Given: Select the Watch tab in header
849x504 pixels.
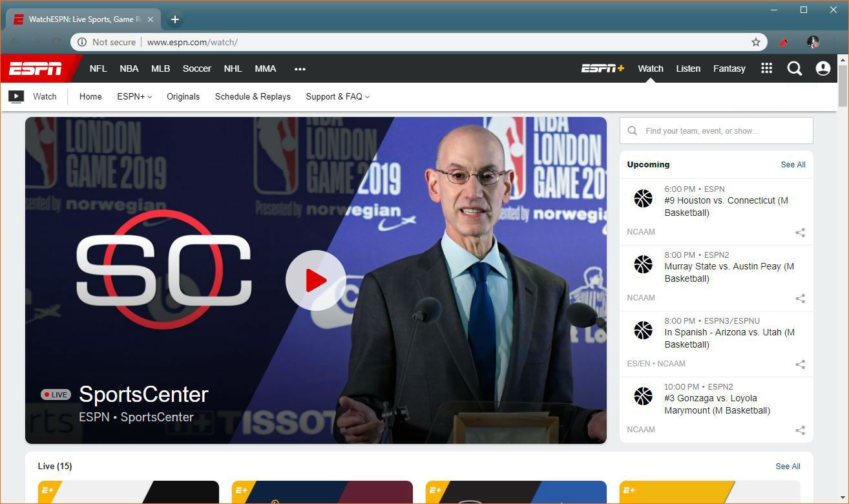Looking at the screenshot, I should pyautogui.click(x=651, y=68).
